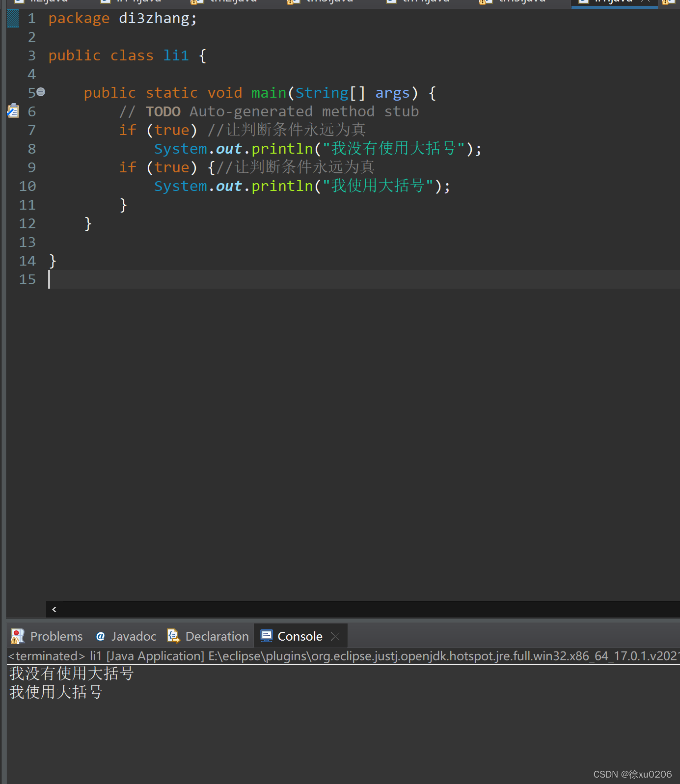
Task: Click the quick diff marker beside line 1
Action: click(x=13, y=18)
